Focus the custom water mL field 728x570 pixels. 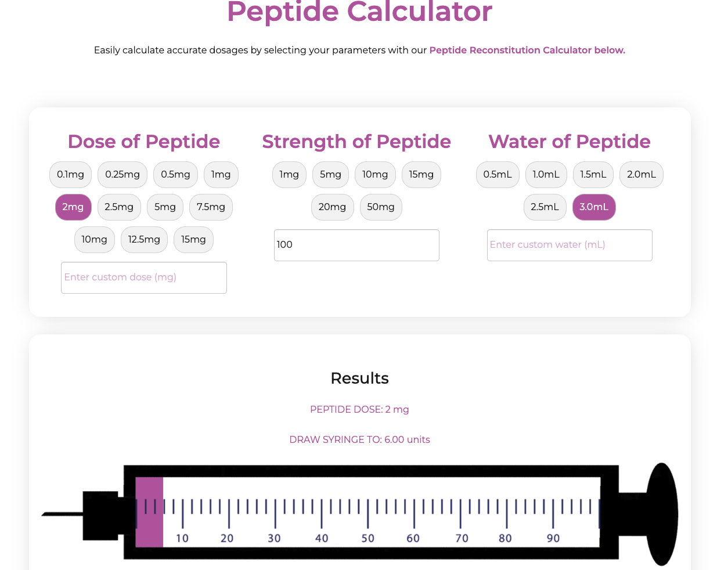tap(570, 245)
